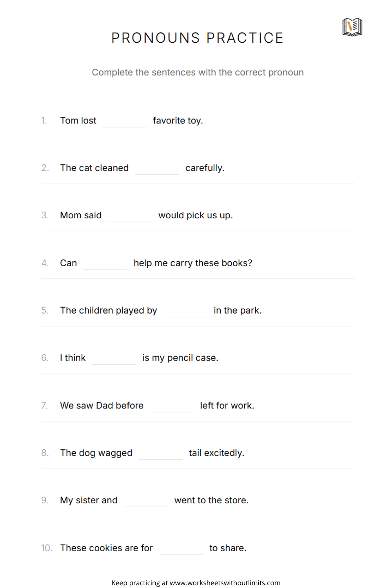Click the text "is my pencil case."
The width and height of the screenshot is (392, 588).
point(180,358)
